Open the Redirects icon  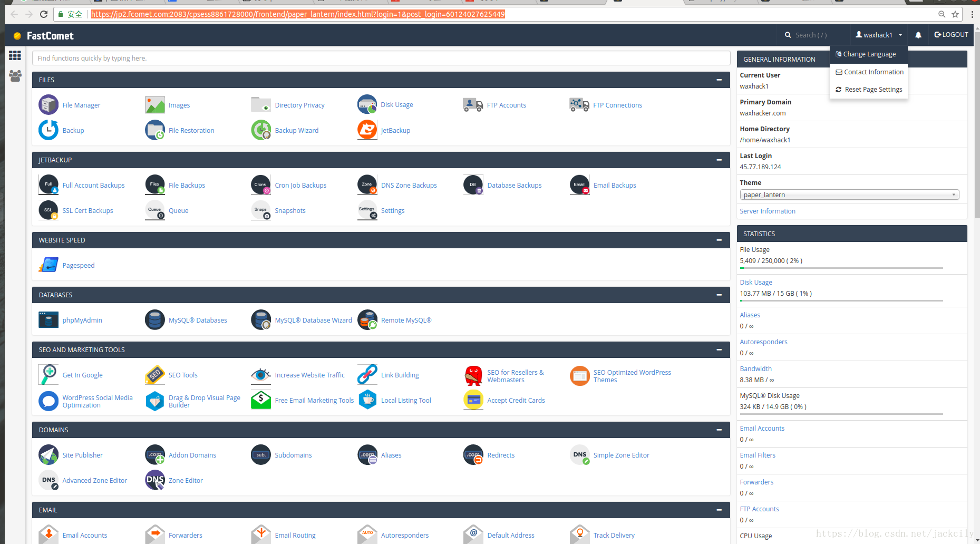coord(473,455)
